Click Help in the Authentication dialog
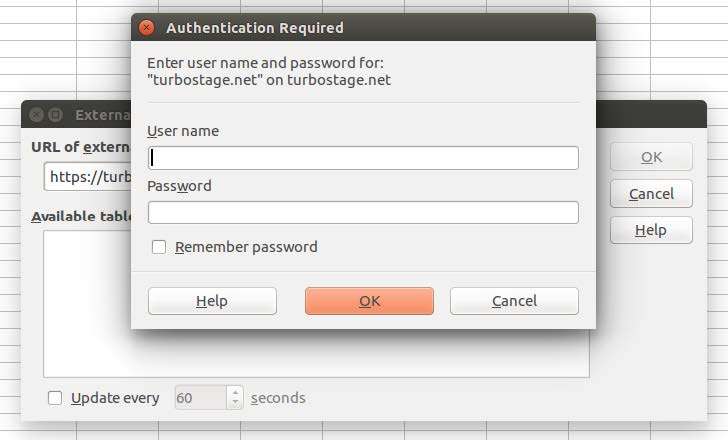Screen dimensions: 728x440 [212, 301]
